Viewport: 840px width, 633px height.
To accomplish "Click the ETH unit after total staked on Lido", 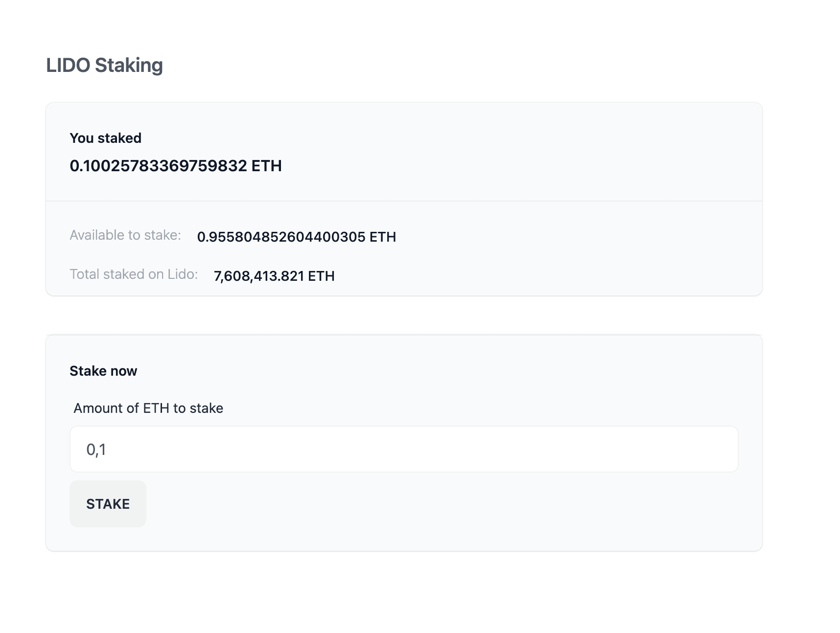I will point(321,276).
